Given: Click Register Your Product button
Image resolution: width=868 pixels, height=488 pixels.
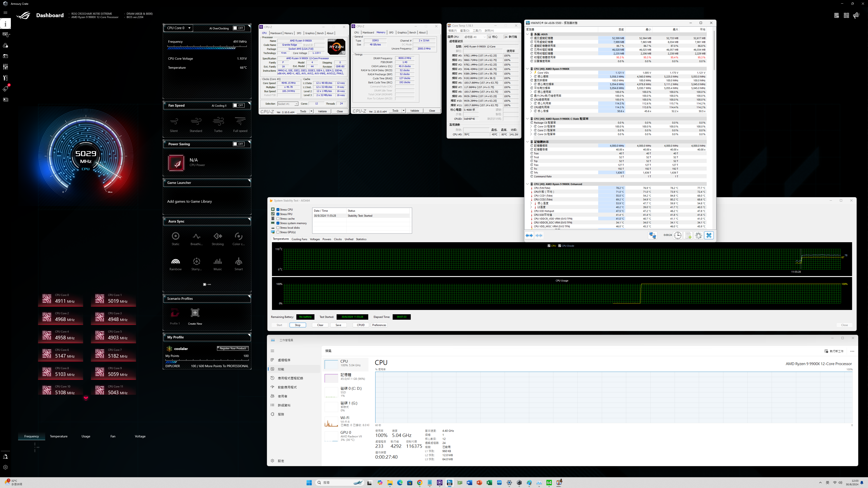Looking at the screenshot, I should pyautogui.click(x=233, y=348).
